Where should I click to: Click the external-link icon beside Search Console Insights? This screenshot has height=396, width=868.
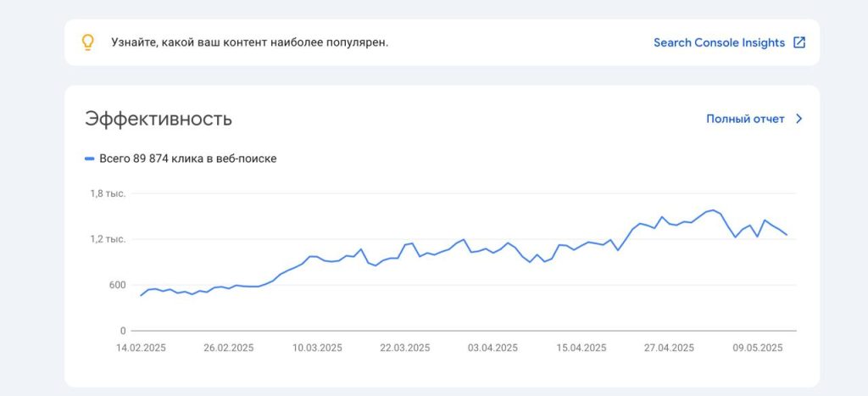click(x=798, y=42)
